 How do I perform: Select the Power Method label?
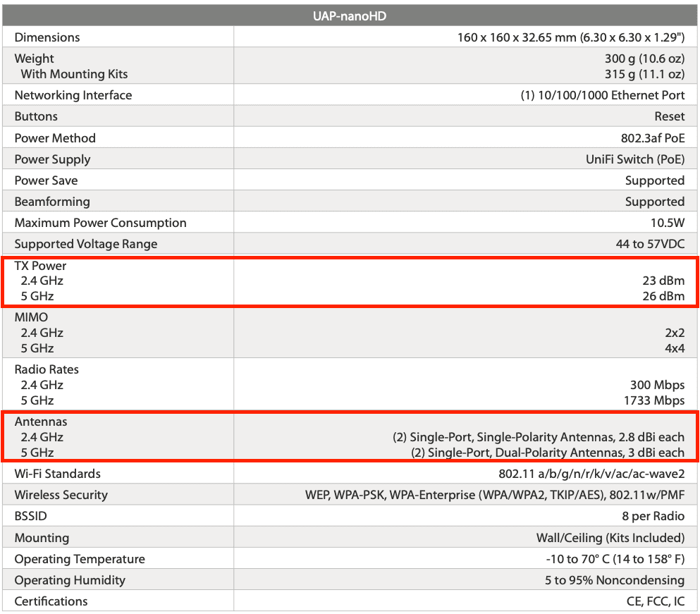55,138
